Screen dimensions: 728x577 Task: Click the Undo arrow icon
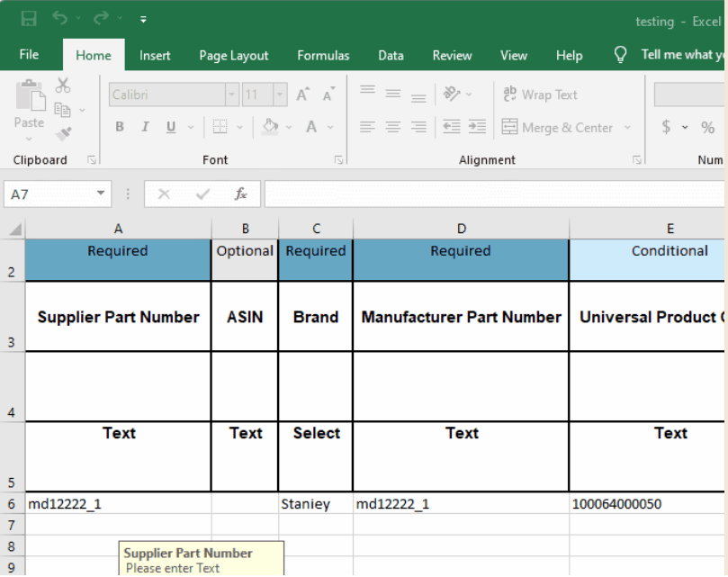coord(59,19)
